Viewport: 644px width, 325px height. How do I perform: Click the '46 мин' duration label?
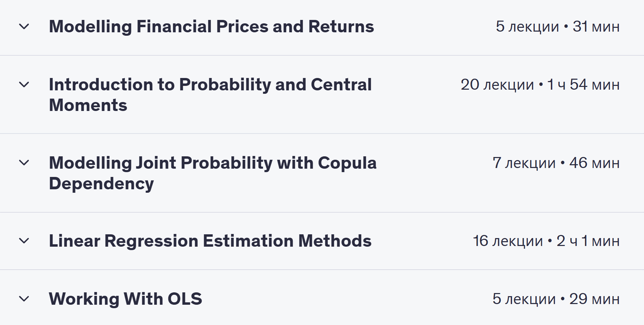coord(594,163)
